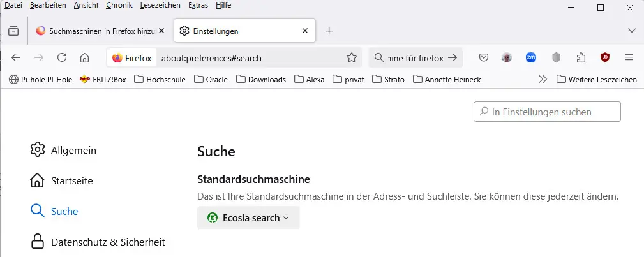Open the Lesezeichen menu
Image resolution: width=644 pixels, height=257 pixels.
click(x=160, y=5)
